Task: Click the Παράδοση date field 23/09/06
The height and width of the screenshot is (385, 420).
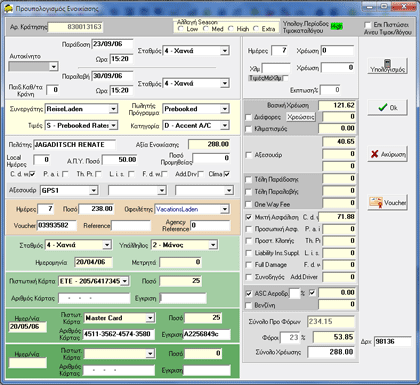Action: 112,44
